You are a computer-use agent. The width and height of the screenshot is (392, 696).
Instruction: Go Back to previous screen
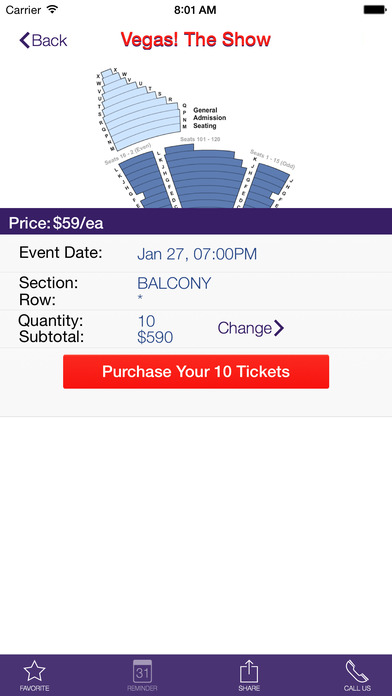43,40
